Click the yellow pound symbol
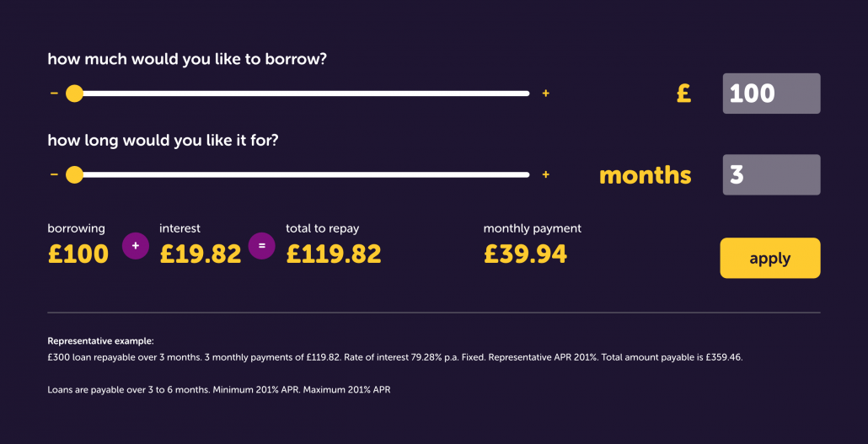This screenshot has height=444, width=868. tap(683, 94)
